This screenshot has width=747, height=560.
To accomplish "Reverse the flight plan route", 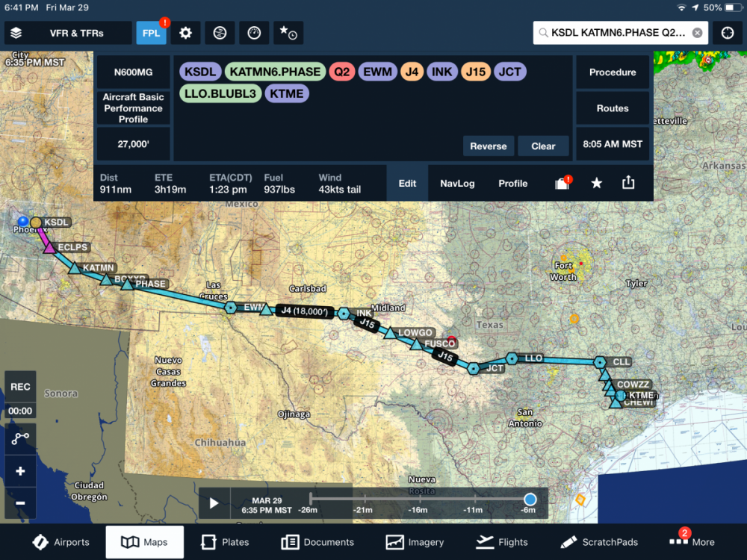I will coord(489,146).
